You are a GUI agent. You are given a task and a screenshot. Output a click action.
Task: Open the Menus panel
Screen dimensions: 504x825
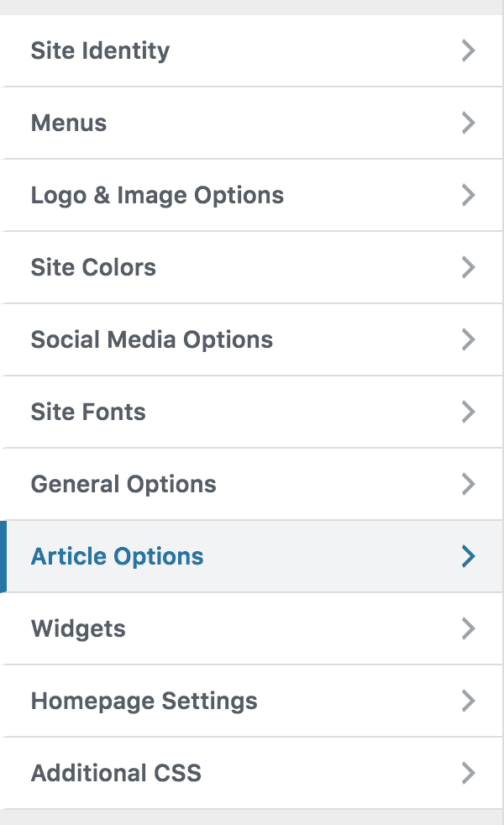coord(251,123)
